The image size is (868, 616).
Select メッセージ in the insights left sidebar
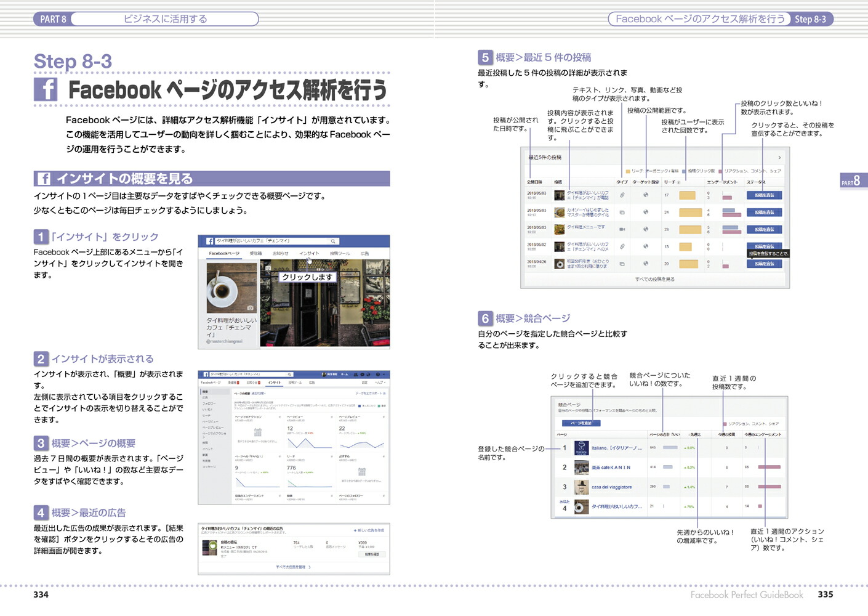pyautogui.click(x=209, y=466)
